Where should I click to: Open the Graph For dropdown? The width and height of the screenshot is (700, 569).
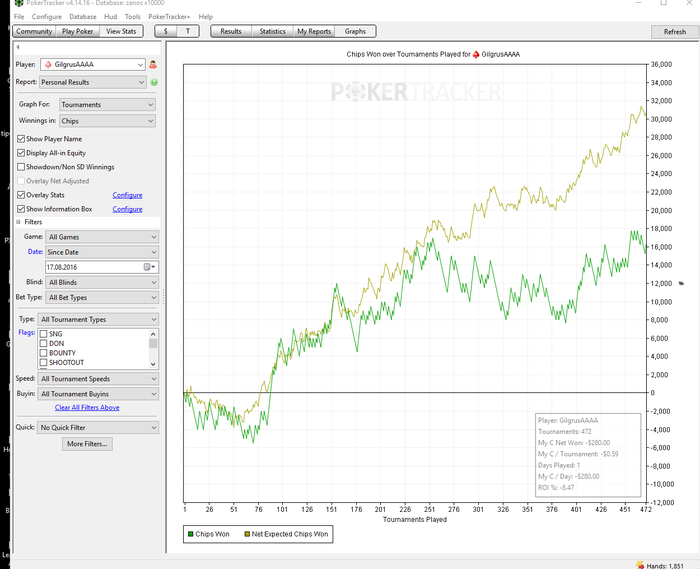click(107, 104)
